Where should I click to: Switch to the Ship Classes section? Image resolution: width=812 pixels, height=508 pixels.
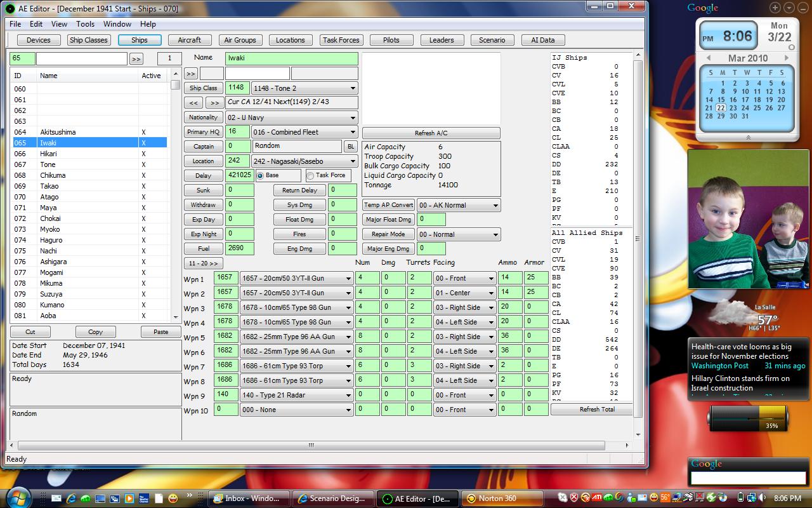[89, 40]
